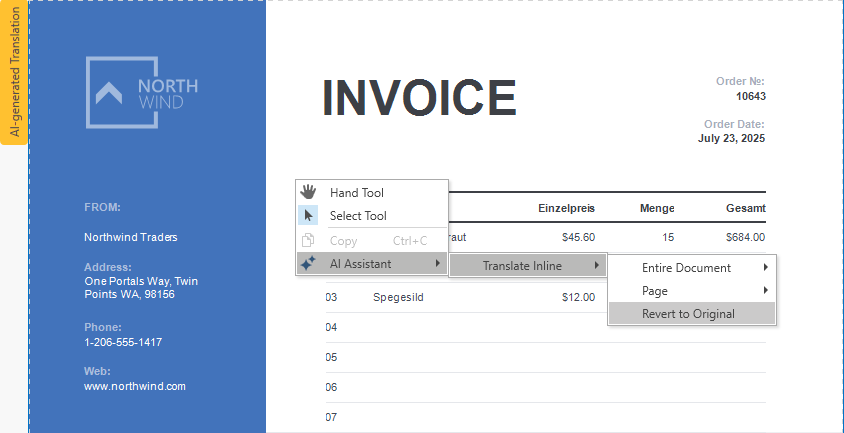
Task: Click the AI-generated Translation side tab
Action: [14, 72]
